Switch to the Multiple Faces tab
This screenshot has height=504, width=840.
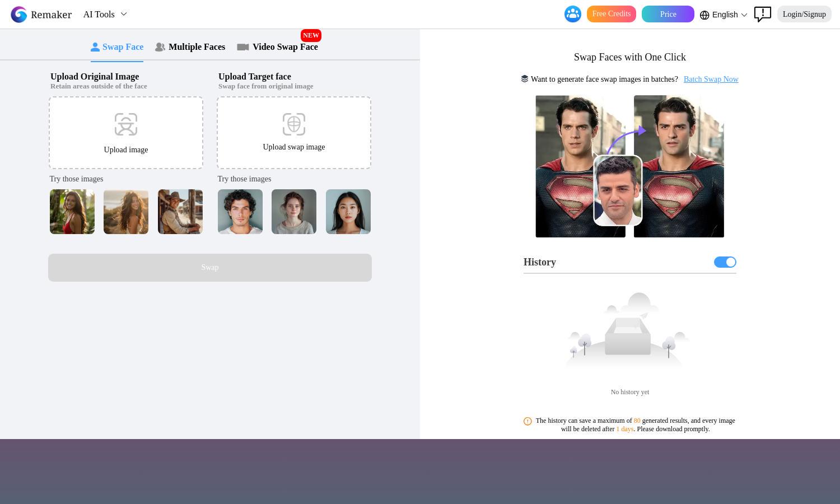[x=190, y=47]
